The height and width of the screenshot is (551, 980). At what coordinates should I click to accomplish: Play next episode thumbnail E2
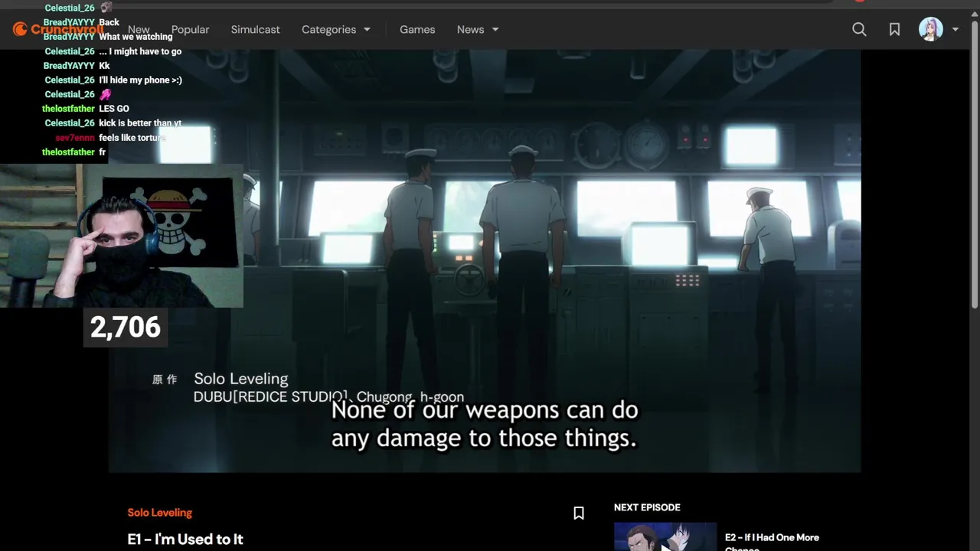(x=665, y=536)
